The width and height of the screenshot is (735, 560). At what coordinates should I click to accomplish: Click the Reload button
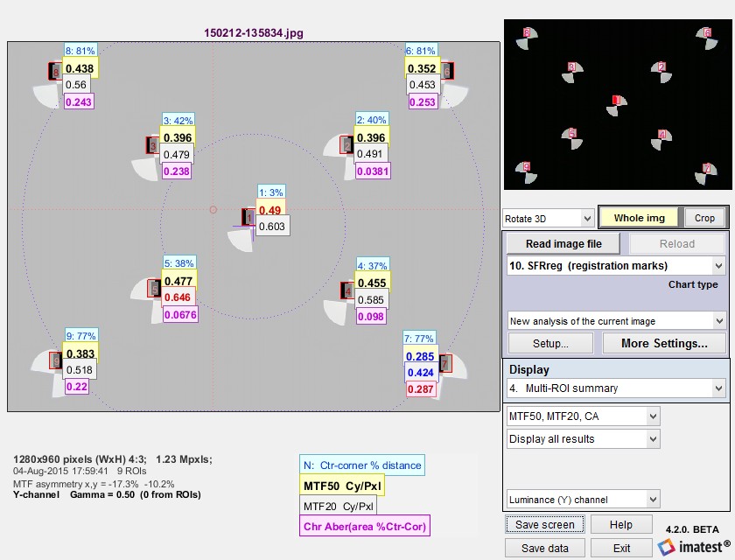click(x=677, y=243)
